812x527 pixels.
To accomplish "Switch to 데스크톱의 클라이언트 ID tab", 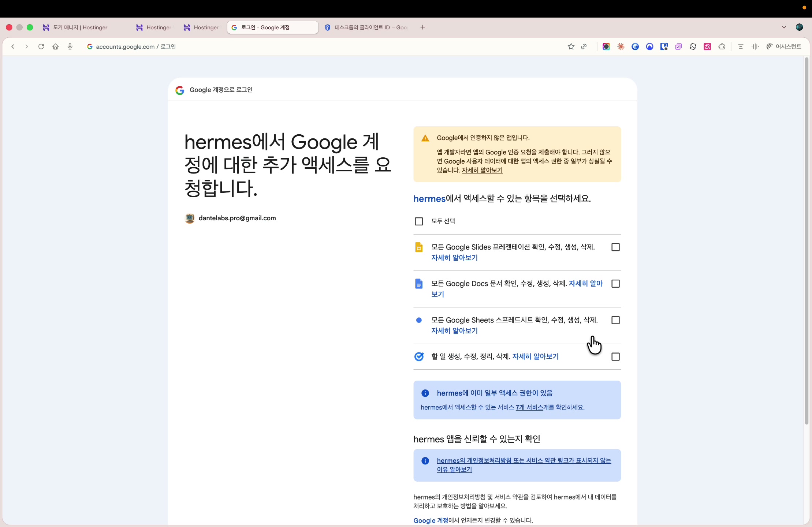I will tap(366, 27).
